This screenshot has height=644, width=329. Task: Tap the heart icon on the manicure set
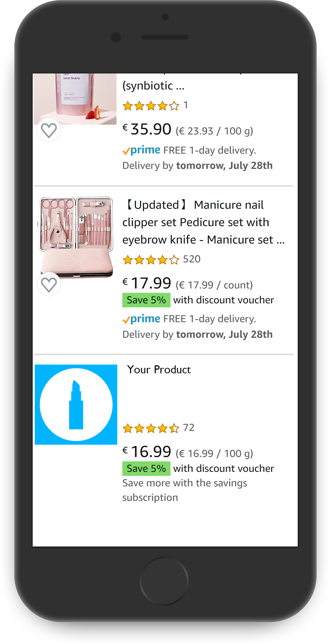(49, 284)
